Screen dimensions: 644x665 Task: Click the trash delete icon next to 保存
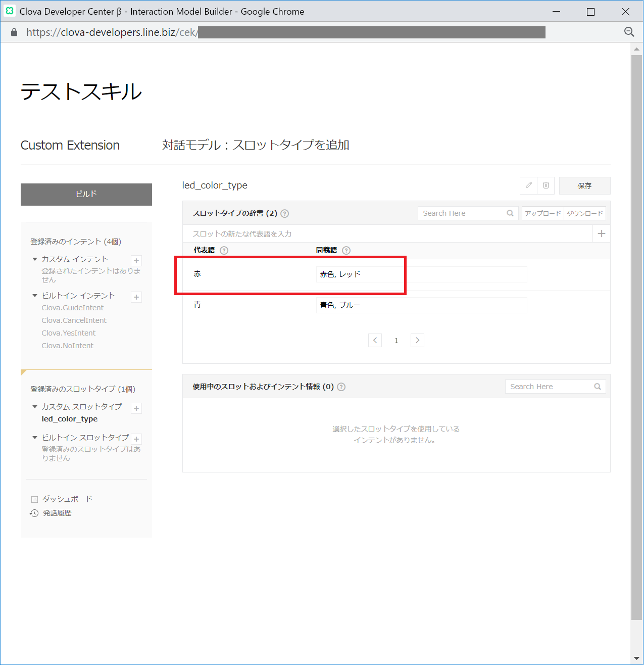pos(546,185)
